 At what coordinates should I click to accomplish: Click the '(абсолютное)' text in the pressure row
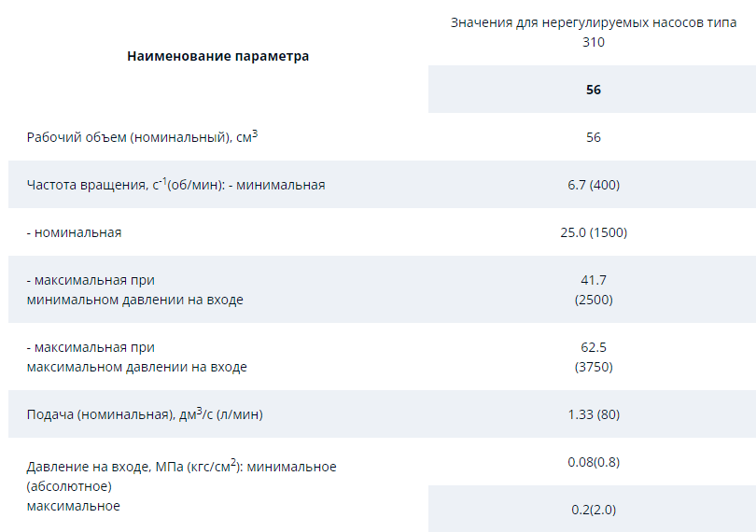click(69, 486)
